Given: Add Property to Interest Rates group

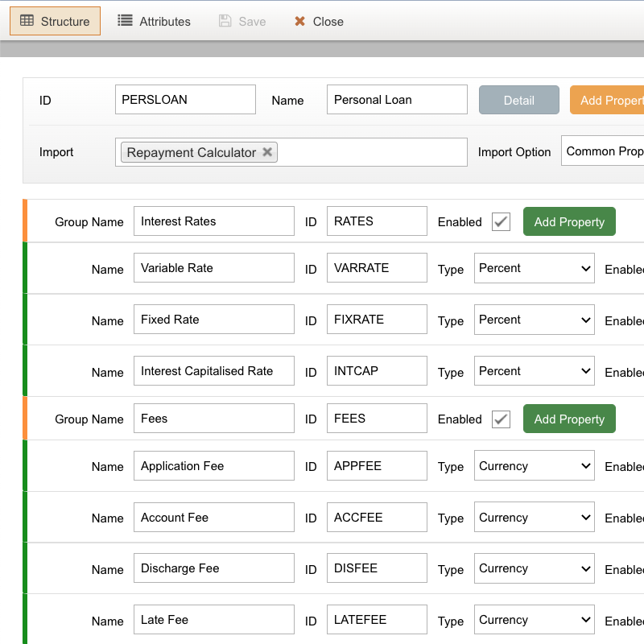Looking at the screenshot, I should click(x=569, y=221).
